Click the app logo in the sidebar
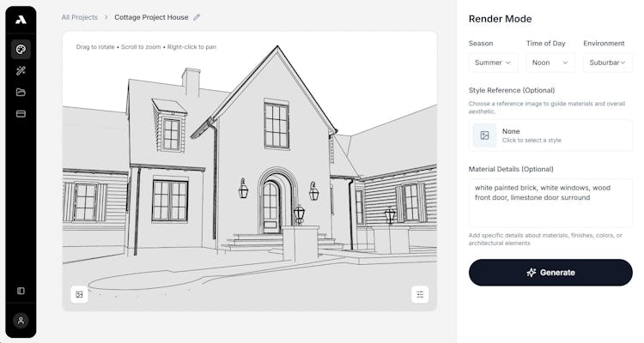The width and height of the screenshot is (644, 343). tap(21, 20)
